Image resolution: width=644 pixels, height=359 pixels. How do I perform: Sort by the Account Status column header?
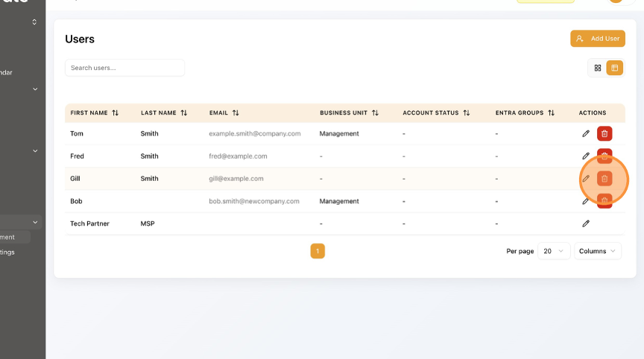(x=436, y=113)
